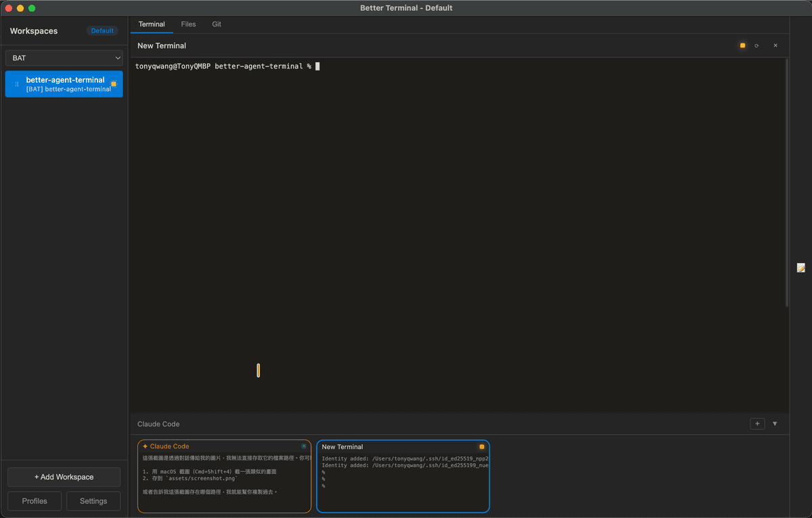Click "Identity added" id_ed25519_npp2 line in thumbnail

tap(405, 458)
